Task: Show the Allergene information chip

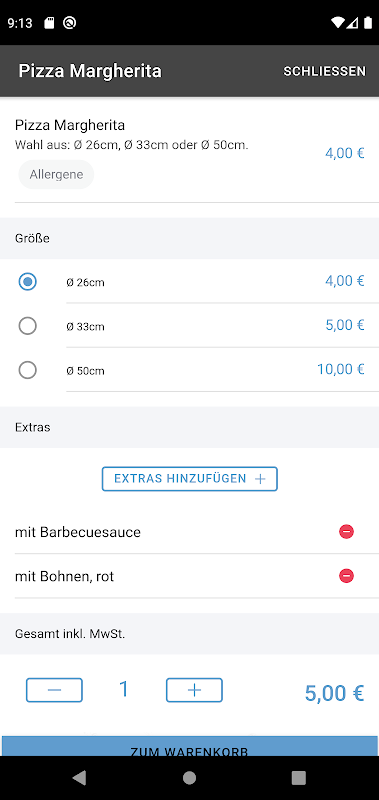Action: [x=56, y=174]
